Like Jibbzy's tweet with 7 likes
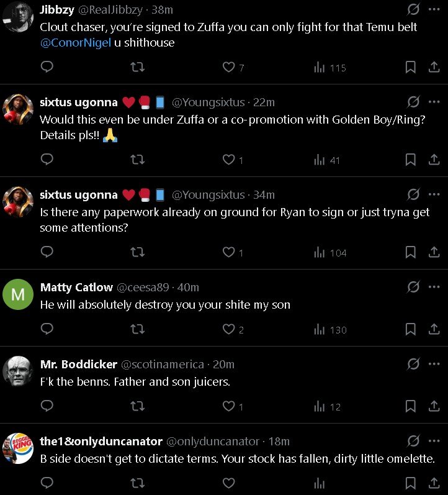This screenshot has height=495, width=448. (x=229, y=68)
